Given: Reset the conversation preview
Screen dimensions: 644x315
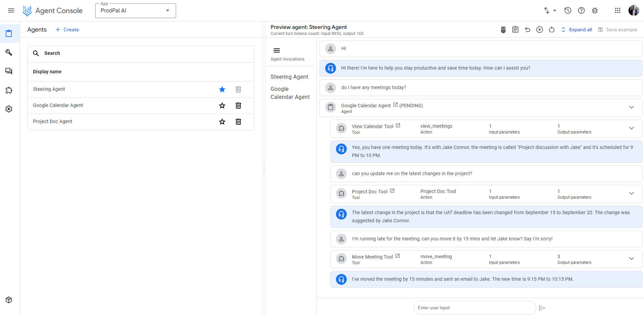Looking at the screenshot, I should point(552,30).
